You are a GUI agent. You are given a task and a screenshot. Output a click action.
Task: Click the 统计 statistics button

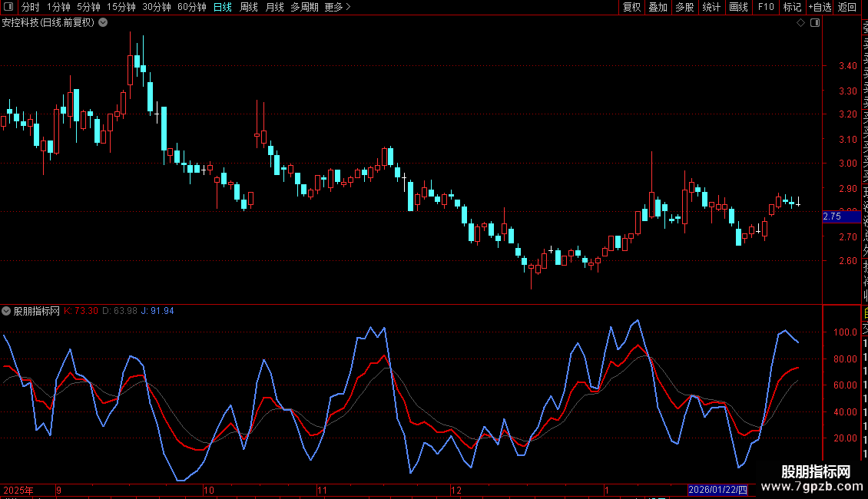coord(711,7)
